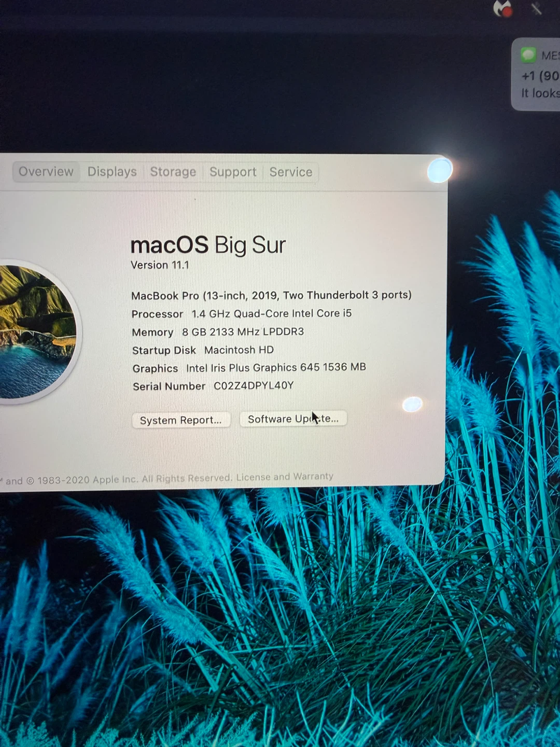
Task: Click the menu bar icon with red badge
Action: click(x=502, y=8)
